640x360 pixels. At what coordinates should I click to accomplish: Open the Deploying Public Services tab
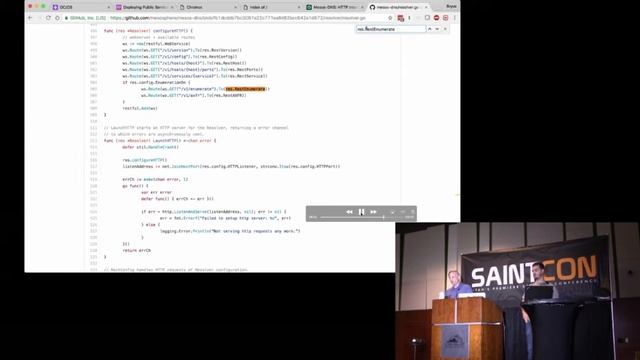(144, 7)
